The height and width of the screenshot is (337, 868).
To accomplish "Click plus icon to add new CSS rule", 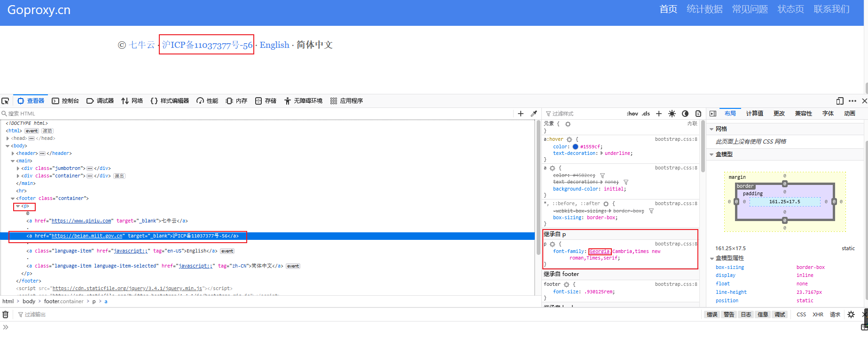I will pos(659,114).
